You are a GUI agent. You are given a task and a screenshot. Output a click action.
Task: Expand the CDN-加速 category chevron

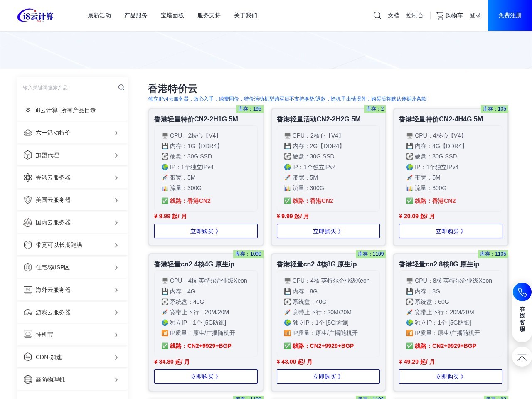click(x=116, y=357)
